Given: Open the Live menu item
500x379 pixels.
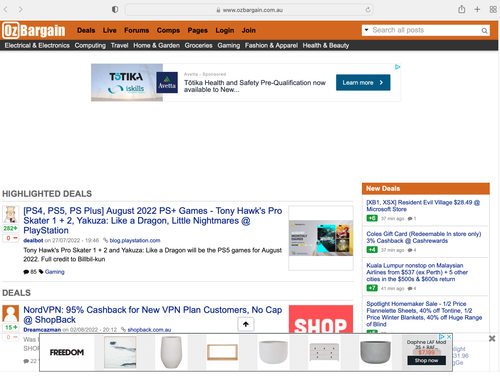Looking at the screenshot, I should pos(110,30).
